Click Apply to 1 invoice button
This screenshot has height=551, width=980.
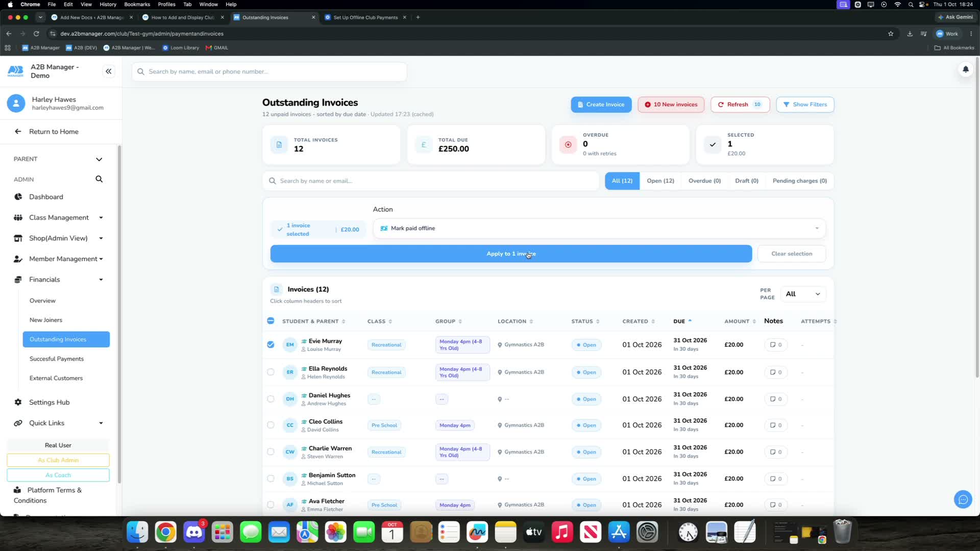coord(511,254)
